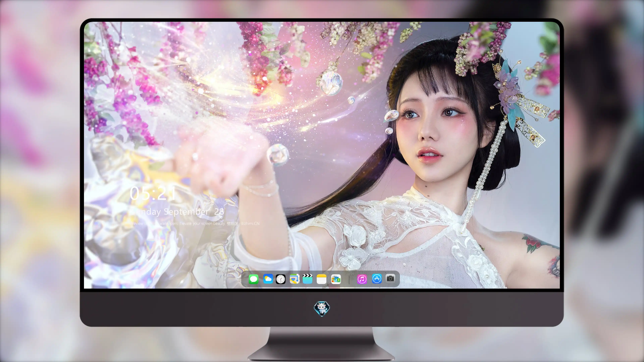
Task: Open the Videos clapperboard app icon
Action: click(308, 279)
